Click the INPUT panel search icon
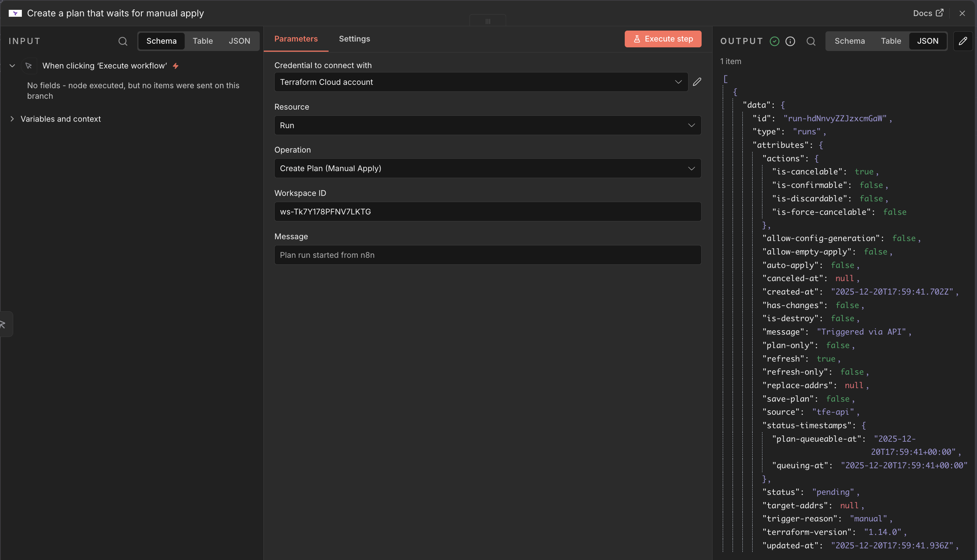Image resolution: width=977 pixels, height=560 pixels. (123, 41)
